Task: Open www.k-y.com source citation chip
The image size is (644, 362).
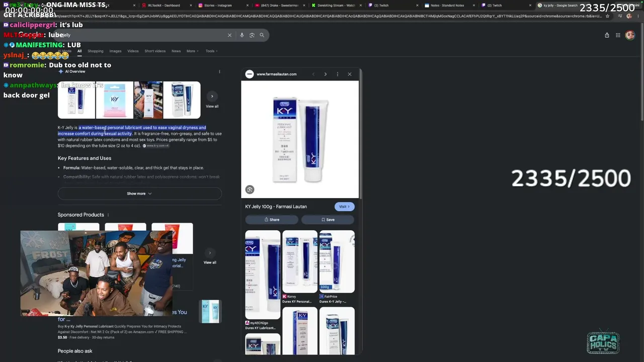Action: pyautogui.click(x=156, y=146)
